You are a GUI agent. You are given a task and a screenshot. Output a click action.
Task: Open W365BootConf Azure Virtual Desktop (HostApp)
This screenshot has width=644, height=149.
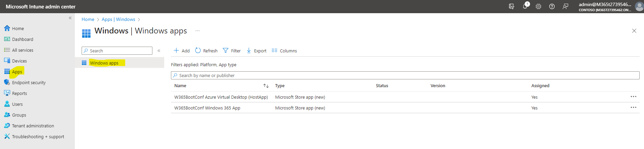(x=221, y=97)
